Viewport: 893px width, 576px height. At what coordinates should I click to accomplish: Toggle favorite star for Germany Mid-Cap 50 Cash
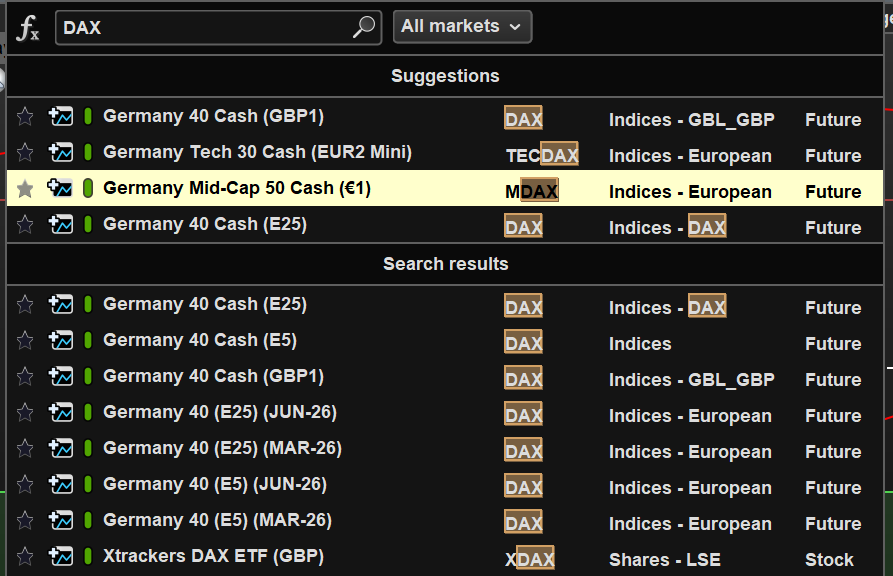click(x=25, y=189)
